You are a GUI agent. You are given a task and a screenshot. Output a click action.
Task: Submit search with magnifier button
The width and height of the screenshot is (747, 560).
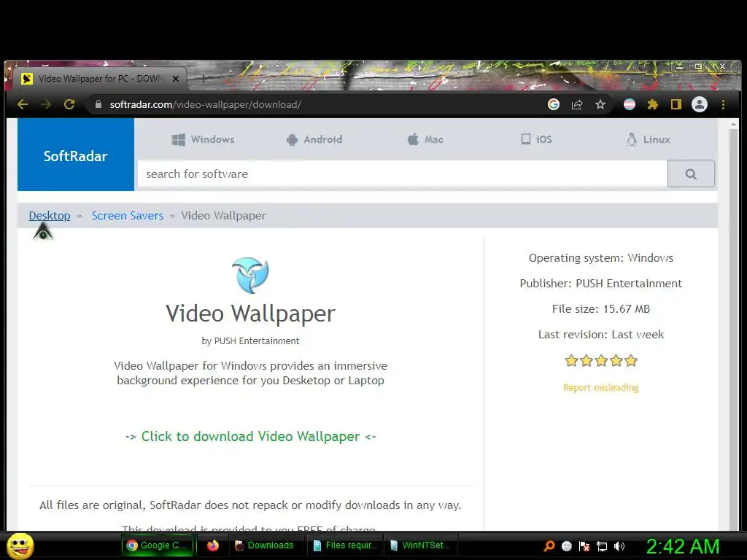click(x=691, y=174)
